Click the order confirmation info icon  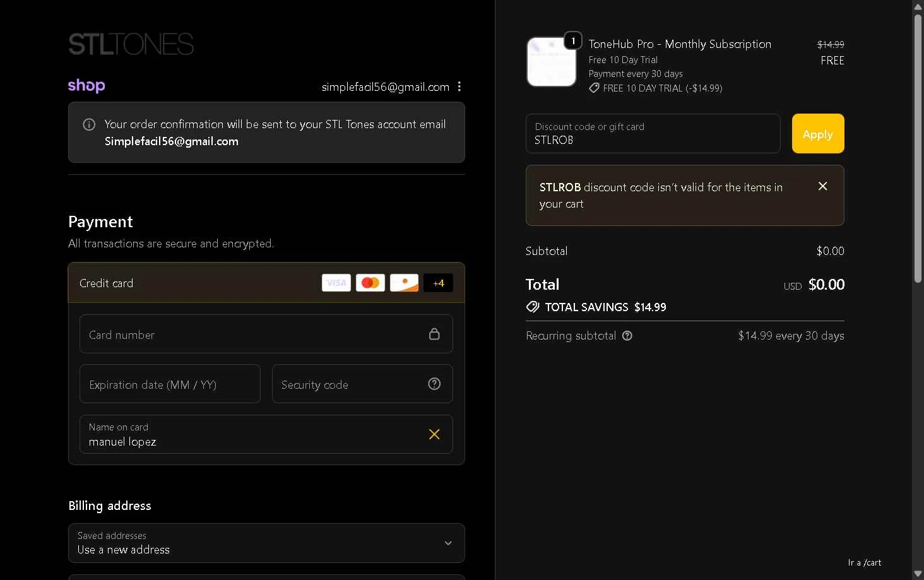tap(89, 124)
